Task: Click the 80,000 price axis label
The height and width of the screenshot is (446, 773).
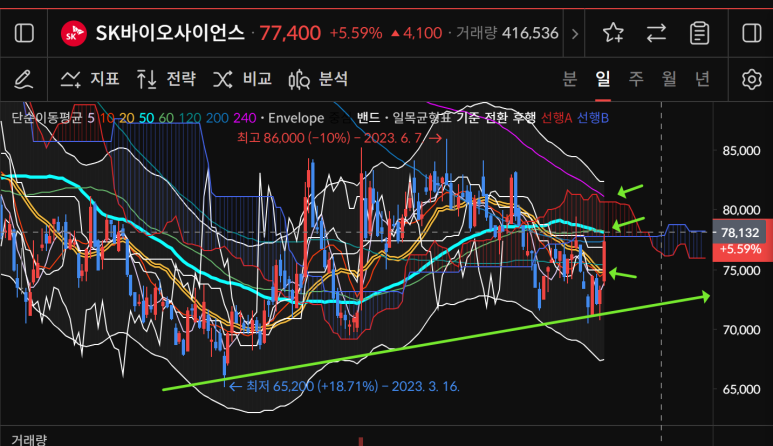Action: [741, 210]
